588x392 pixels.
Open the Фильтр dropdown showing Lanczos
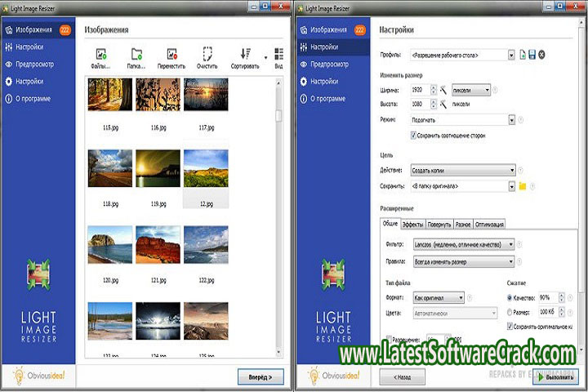coord(511,244)
